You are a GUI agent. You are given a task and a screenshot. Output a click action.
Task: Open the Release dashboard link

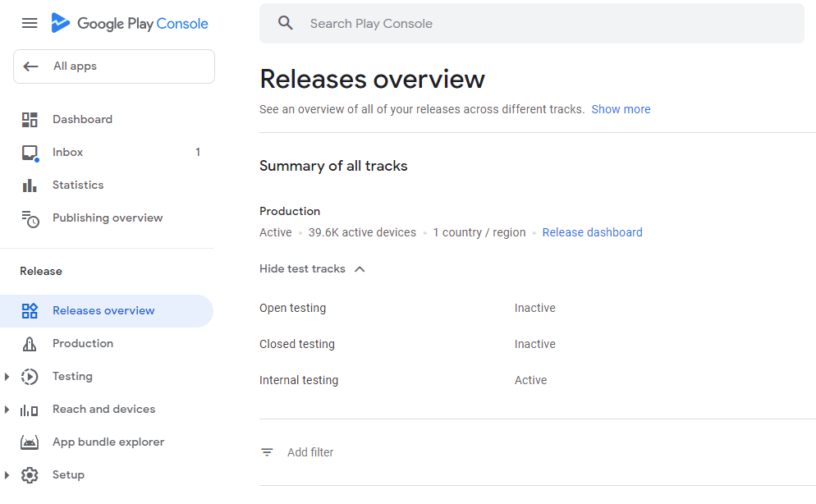592,232
